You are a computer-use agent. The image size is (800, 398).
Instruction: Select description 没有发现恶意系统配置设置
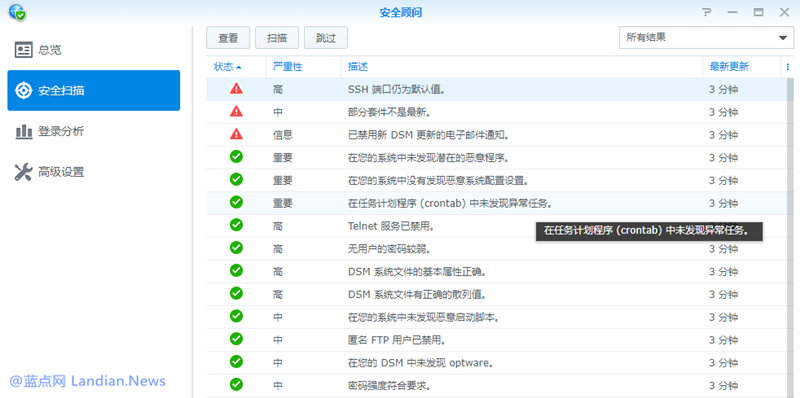point(438,181)
